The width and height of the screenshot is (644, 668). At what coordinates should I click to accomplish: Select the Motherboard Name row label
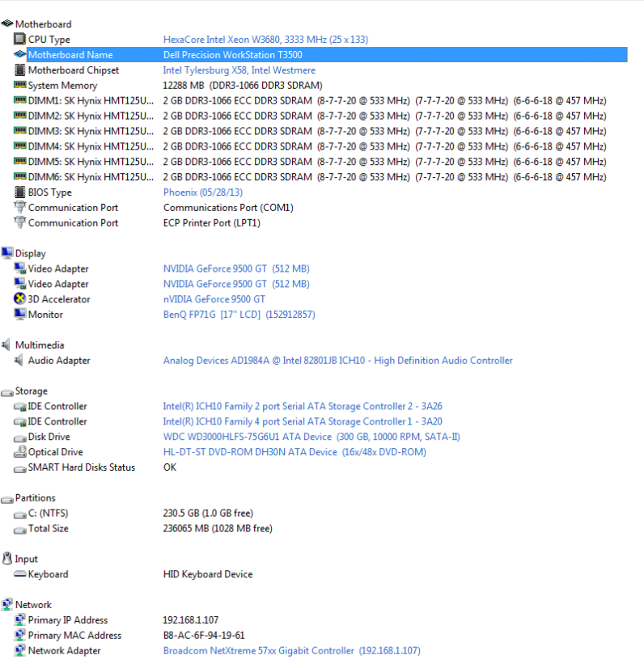(70, 55)
